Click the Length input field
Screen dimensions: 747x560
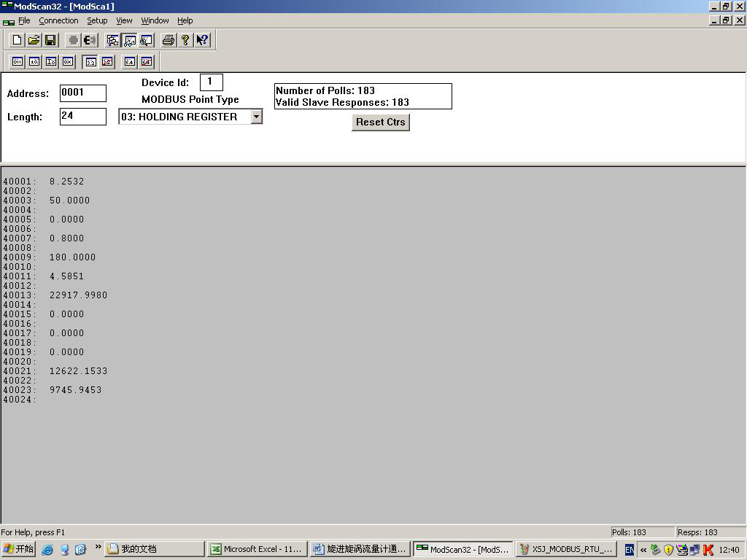tap(82, 116)
